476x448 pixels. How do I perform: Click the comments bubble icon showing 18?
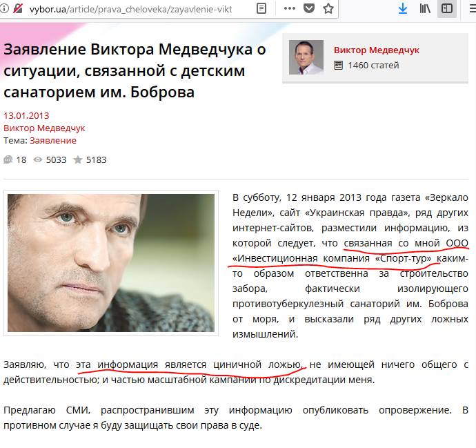tap(8, 159)
